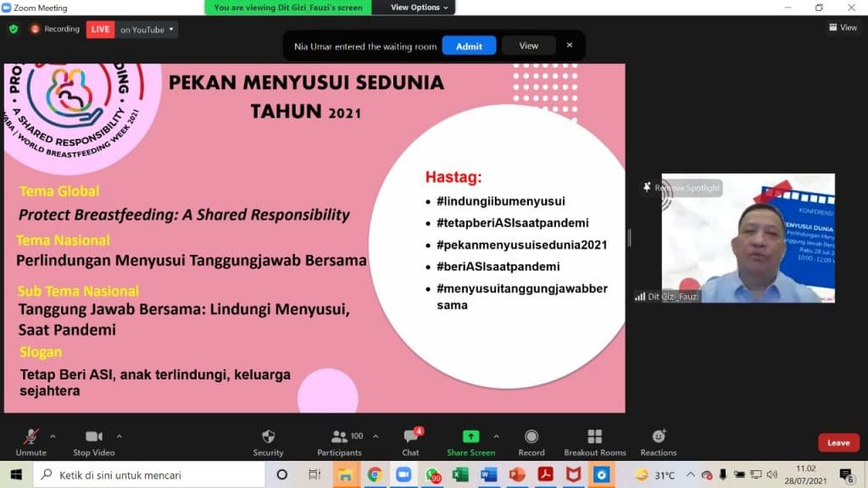Dismiss the waiting room notification

coord(570,46)
